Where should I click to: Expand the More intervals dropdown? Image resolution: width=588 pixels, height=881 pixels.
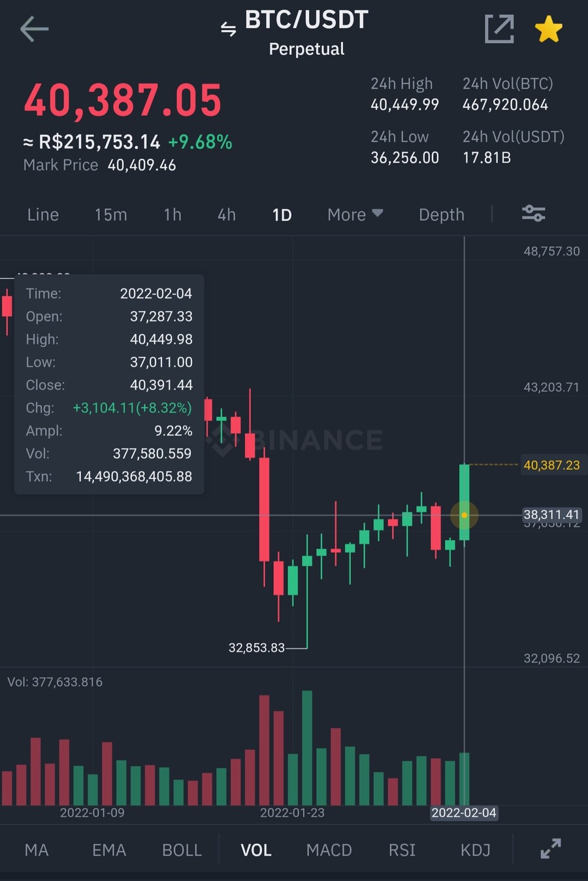(x=355, y=214)
